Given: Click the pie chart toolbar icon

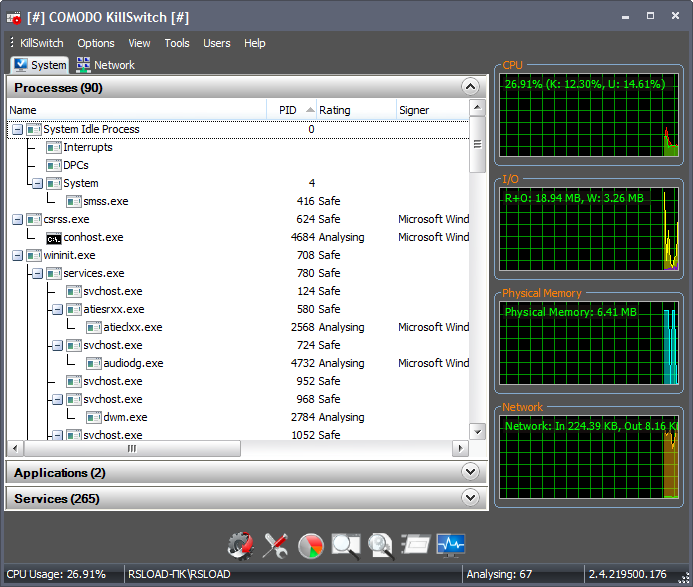Looking at the screenshot, I should pos(311,546).
